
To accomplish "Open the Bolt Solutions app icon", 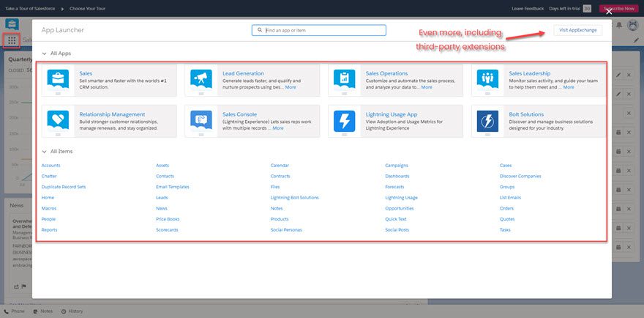I will (487, 121).
